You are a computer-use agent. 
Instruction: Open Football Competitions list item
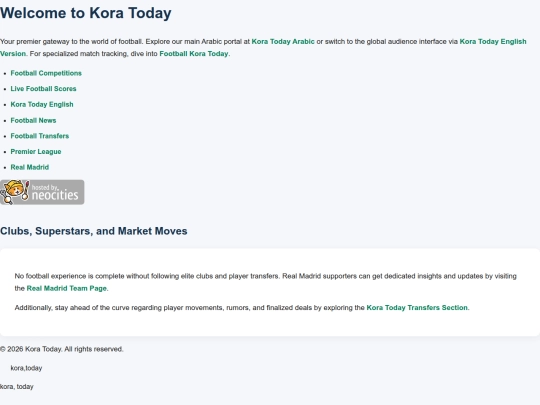point(46,73)
